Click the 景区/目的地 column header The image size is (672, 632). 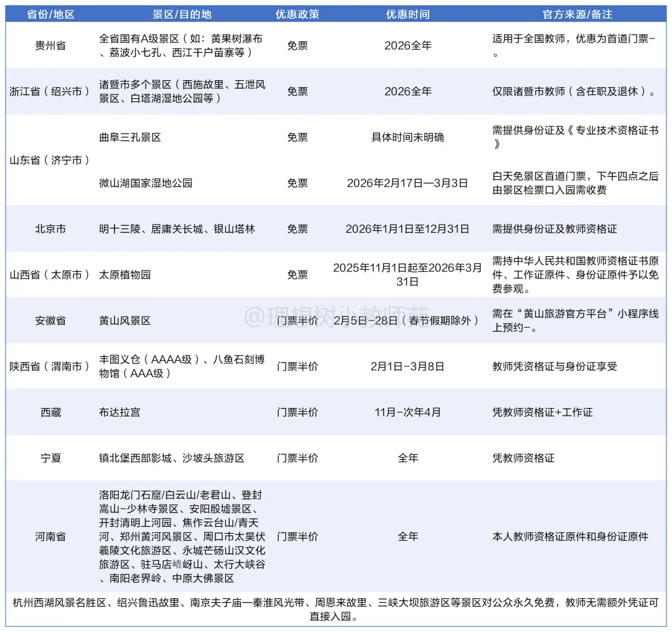tap(182, 14)
